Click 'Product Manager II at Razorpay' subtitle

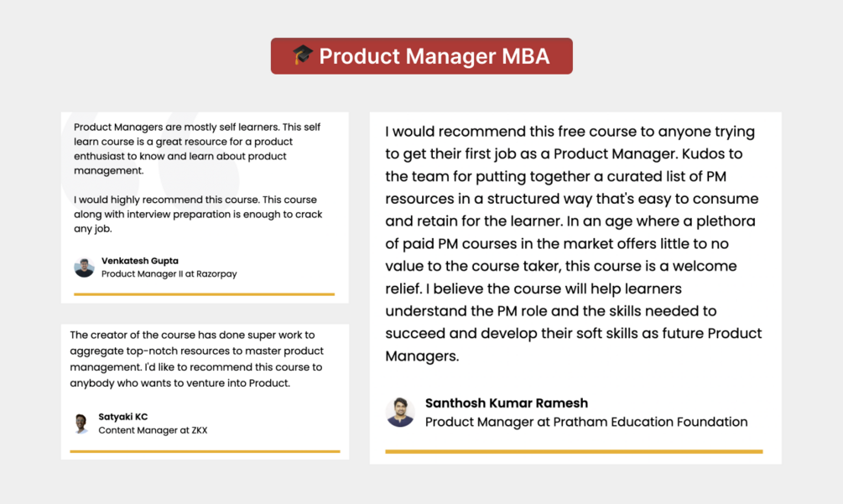(169, 274)
